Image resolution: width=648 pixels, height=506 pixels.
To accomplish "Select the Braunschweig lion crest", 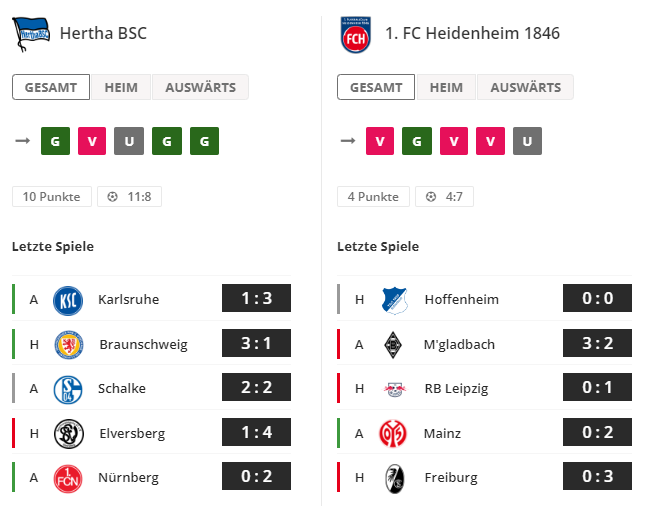I will [69, 344].
